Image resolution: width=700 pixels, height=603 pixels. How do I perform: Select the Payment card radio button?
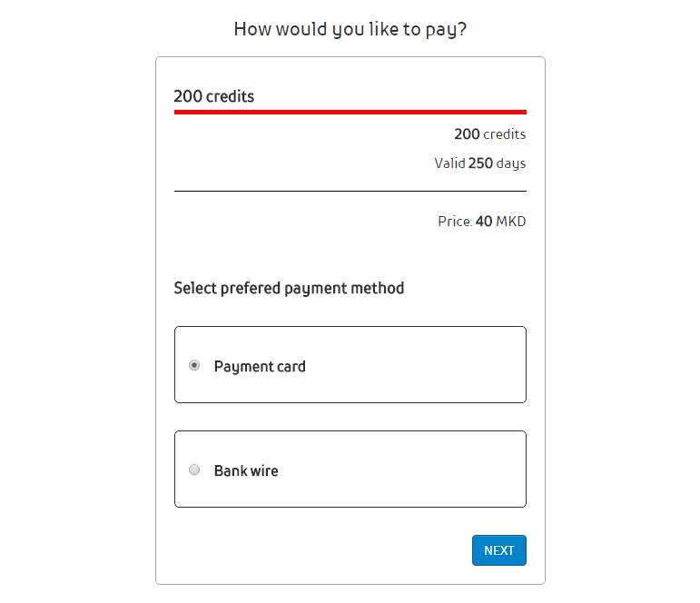pyautogui.click(x=194, y=365)
